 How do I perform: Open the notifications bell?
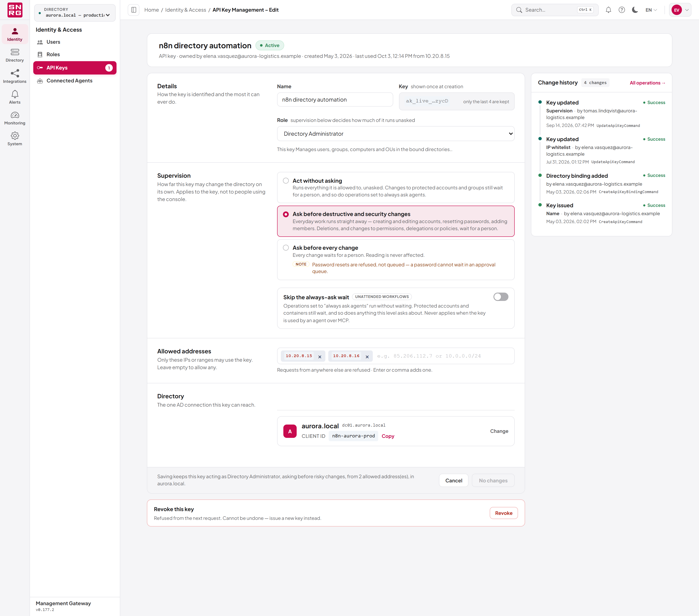608,10
